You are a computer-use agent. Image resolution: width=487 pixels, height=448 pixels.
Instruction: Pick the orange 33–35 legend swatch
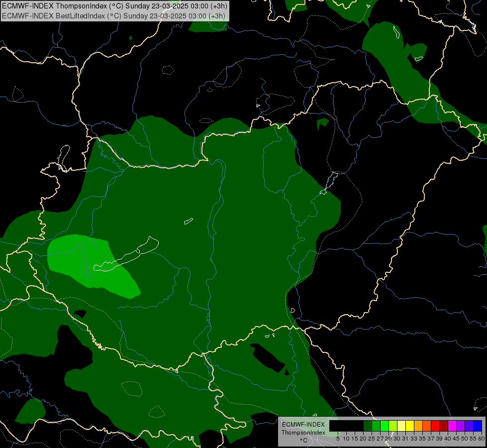tap(418, 426)
